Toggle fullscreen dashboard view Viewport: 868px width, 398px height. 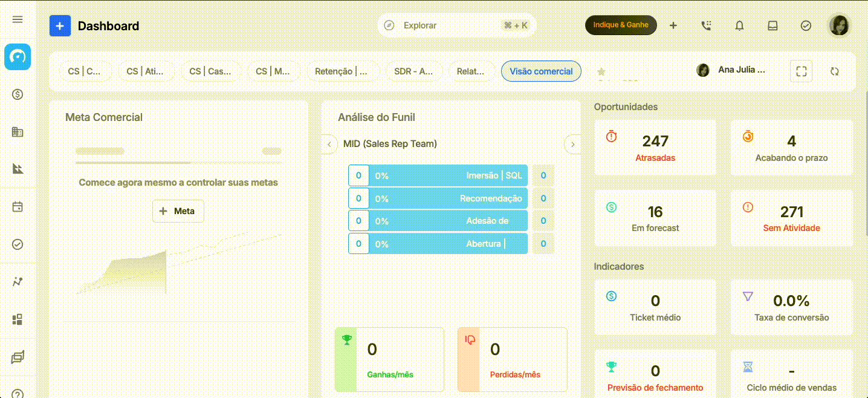(x=802, y=71)
